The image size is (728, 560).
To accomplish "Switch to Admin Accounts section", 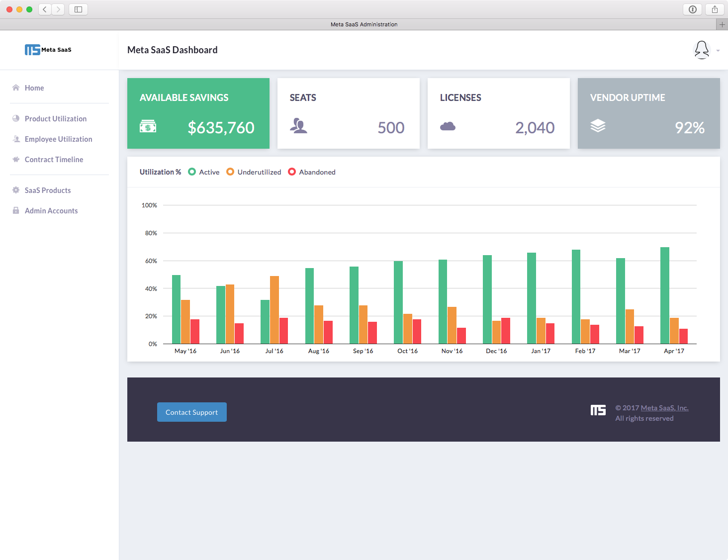I will click(51, 210).
